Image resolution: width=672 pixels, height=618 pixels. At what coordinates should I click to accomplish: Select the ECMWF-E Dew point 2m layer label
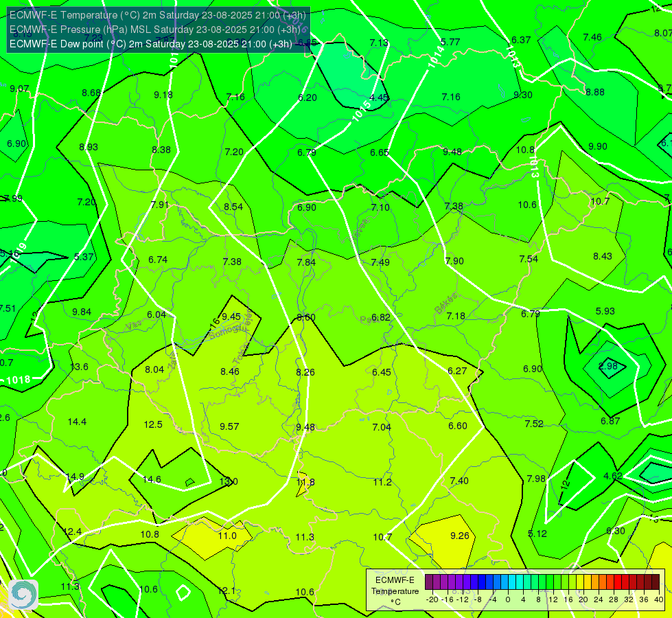click(x=151, y=44)
